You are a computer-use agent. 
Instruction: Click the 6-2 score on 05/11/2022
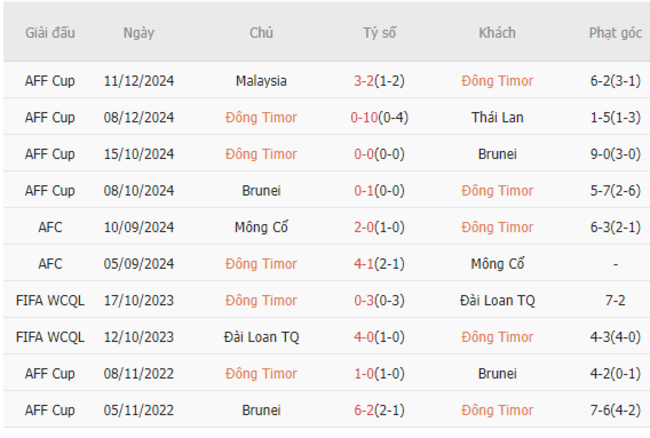coord(364,410)
